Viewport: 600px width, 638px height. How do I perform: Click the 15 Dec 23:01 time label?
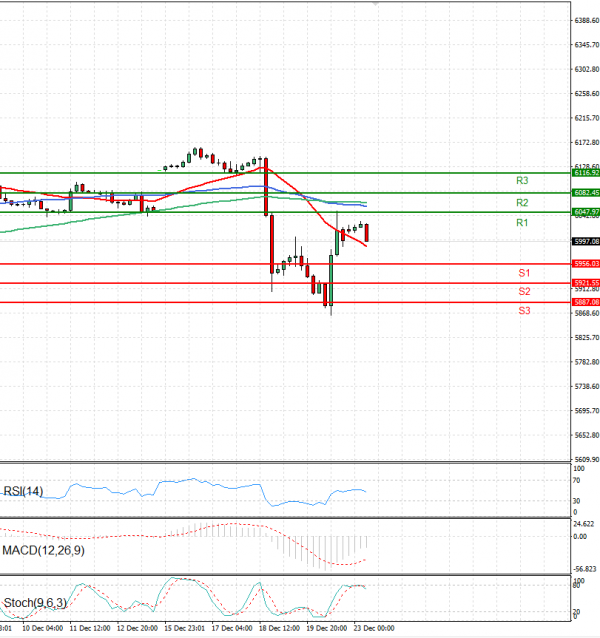185,628
